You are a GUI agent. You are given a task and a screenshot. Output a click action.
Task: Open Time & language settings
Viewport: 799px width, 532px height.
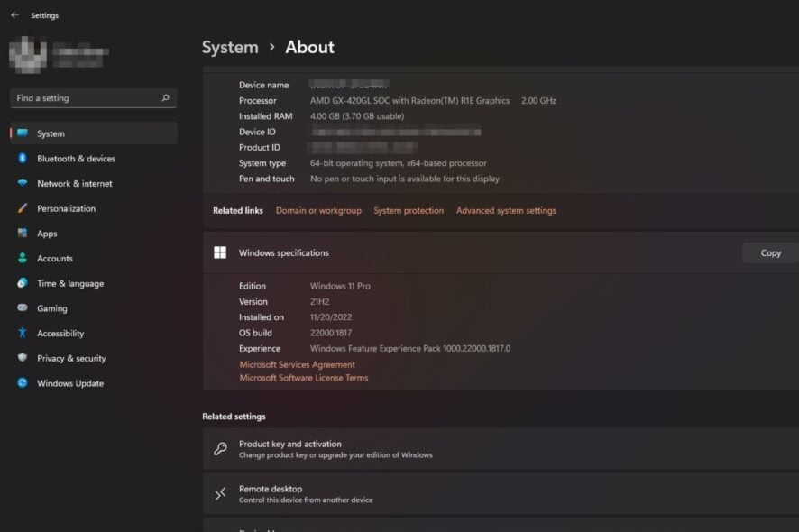[93, 283]
